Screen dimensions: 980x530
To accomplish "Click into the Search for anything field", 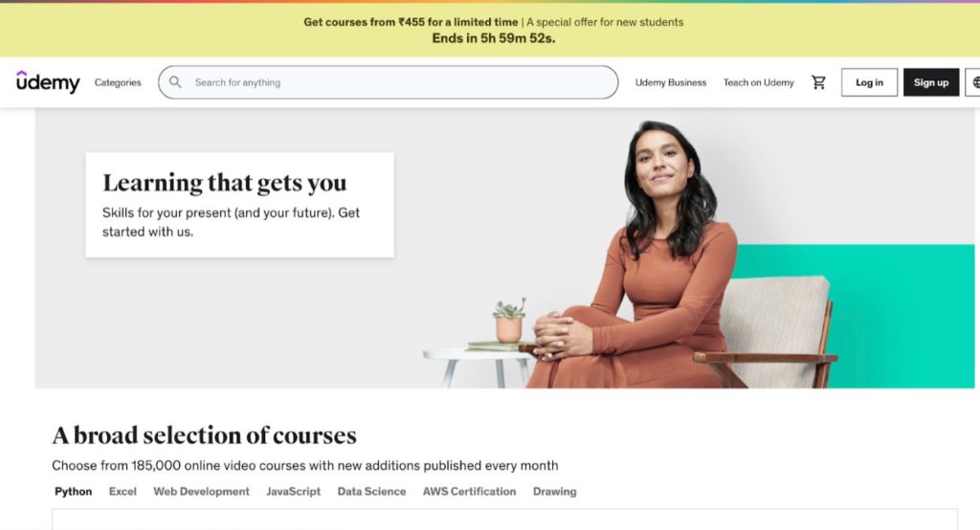I will [x=389, y=82].
